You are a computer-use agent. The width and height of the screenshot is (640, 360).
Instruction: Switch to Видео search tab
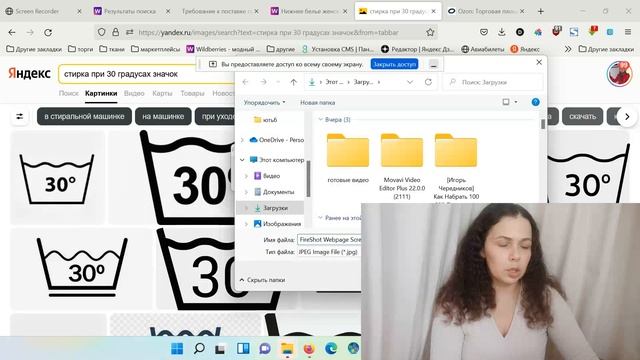[134, 93]
